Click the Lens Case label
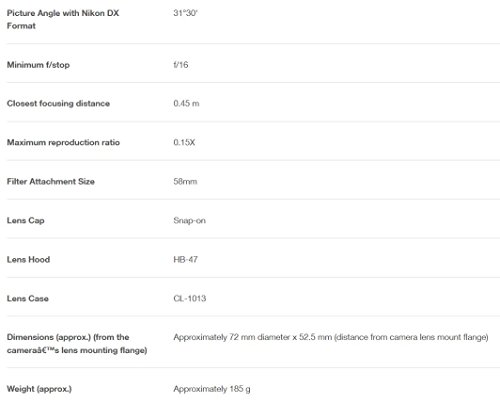The width and height of the screenshot is (500, 403). [x=28, y=298]
